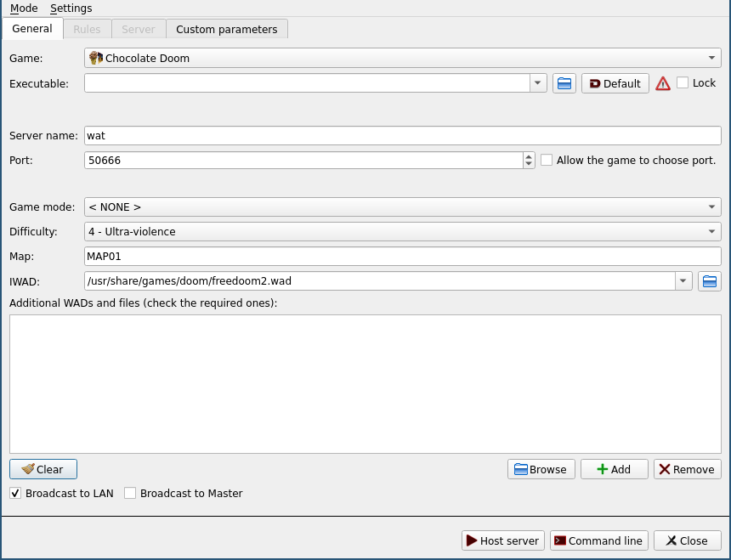Browse for additional WAD files
This screenshot has width=731, height=560.
pyautogui.click(x=541, y=469)
